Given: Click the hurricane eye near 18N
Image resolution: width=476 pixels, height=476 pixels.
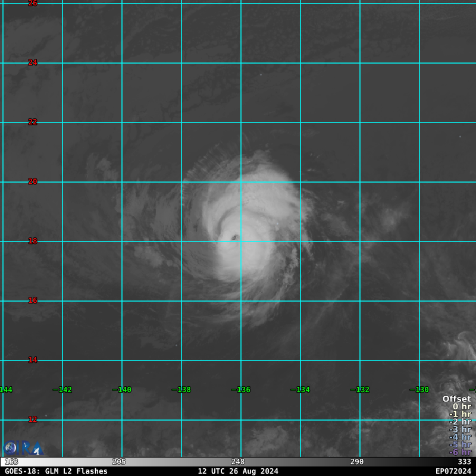Looking at the screenshot, I should (234, 237).
